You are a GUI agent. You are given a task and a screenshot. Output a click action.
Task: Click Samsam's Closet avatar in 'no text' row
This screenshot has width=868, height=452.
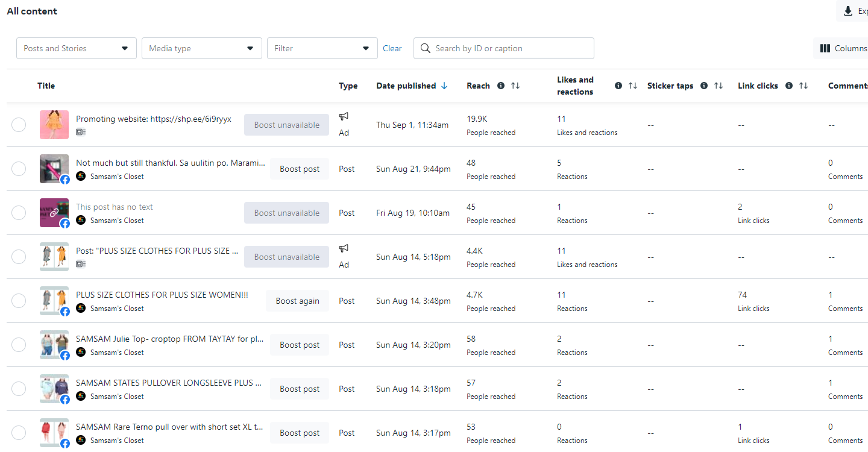pos(81,220)
